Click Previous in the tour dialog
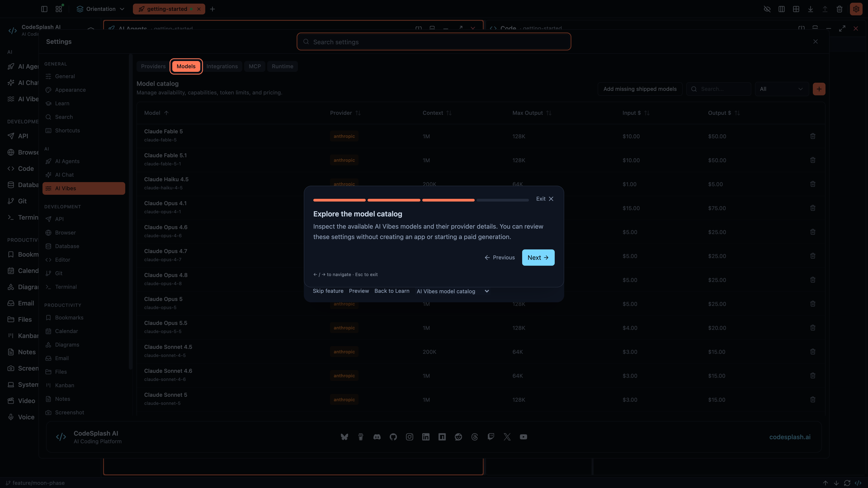 coord(500,257)
